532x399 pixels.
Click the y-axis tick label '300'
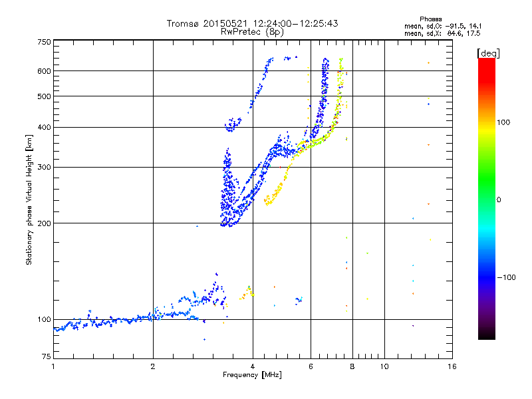click(x=45, y=168)
